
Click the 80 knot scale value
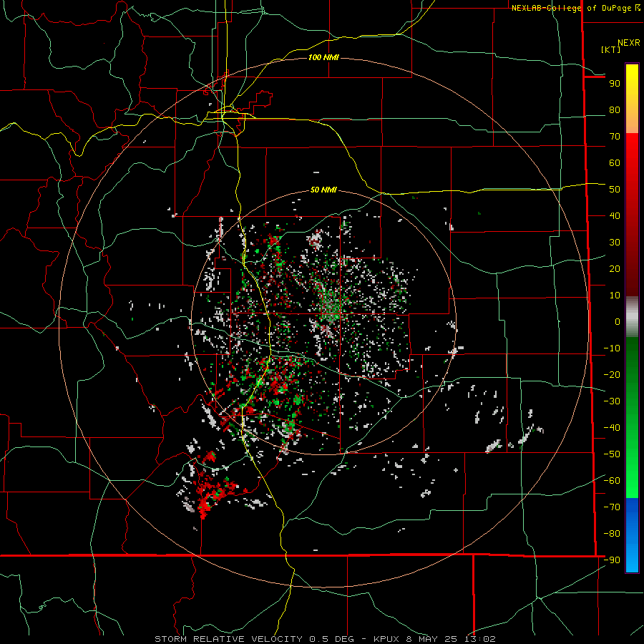tap(615, 110)
